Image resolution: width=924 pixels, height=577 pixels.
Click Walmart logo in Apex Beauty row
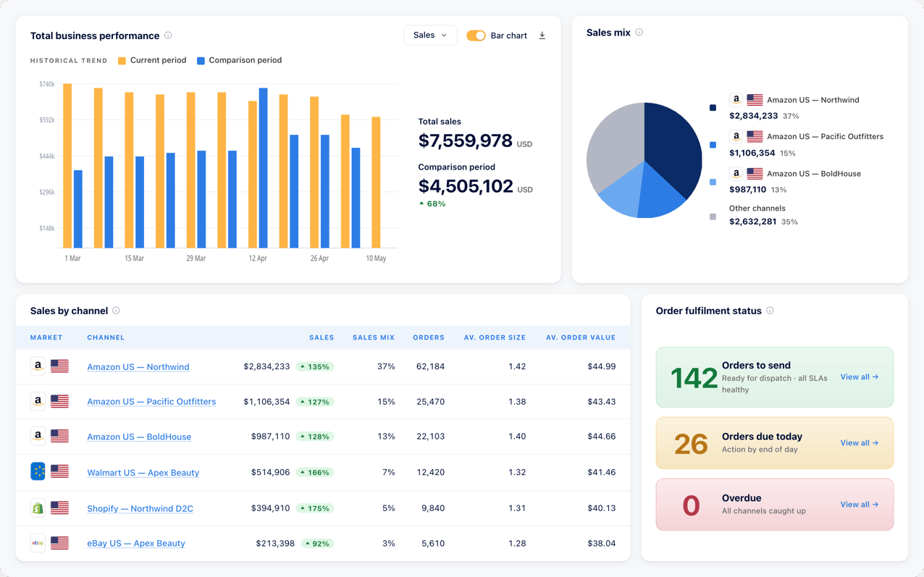38,471
